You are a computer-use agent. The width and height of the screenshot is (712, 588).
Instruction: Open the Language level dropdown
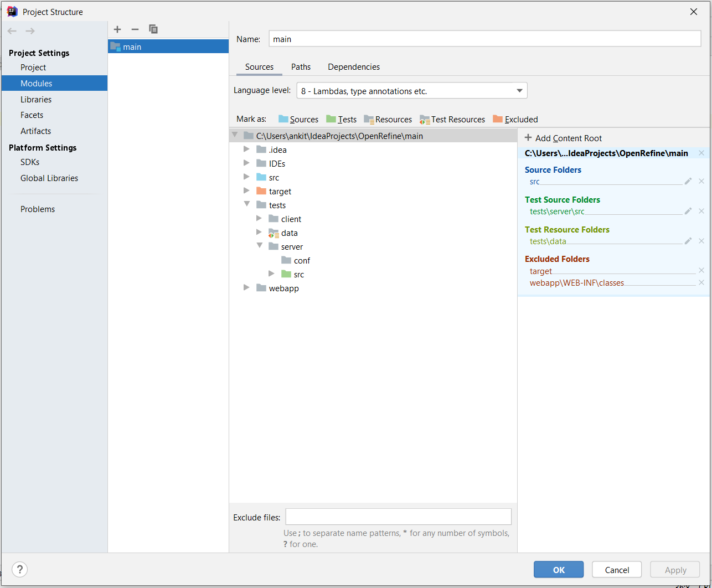[519, 90]
